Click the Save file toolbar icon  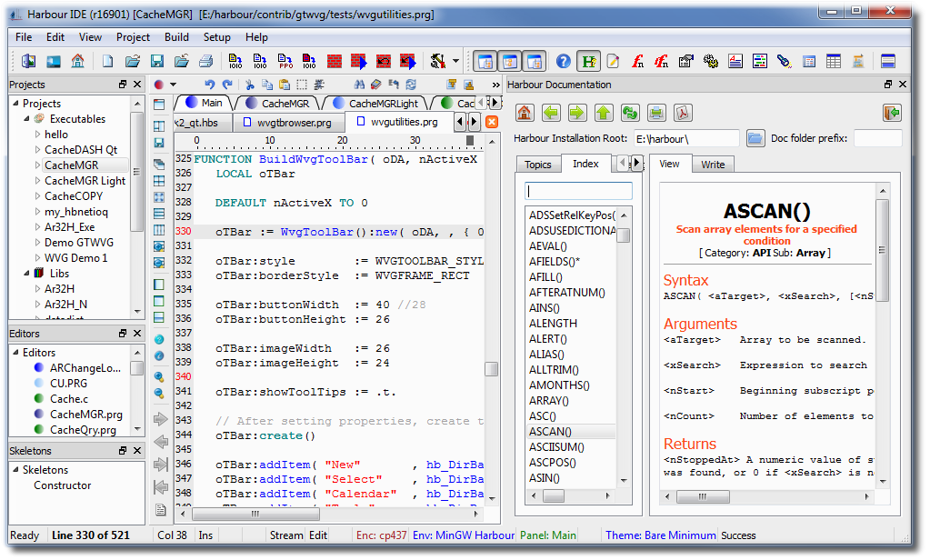coord(157,62)
